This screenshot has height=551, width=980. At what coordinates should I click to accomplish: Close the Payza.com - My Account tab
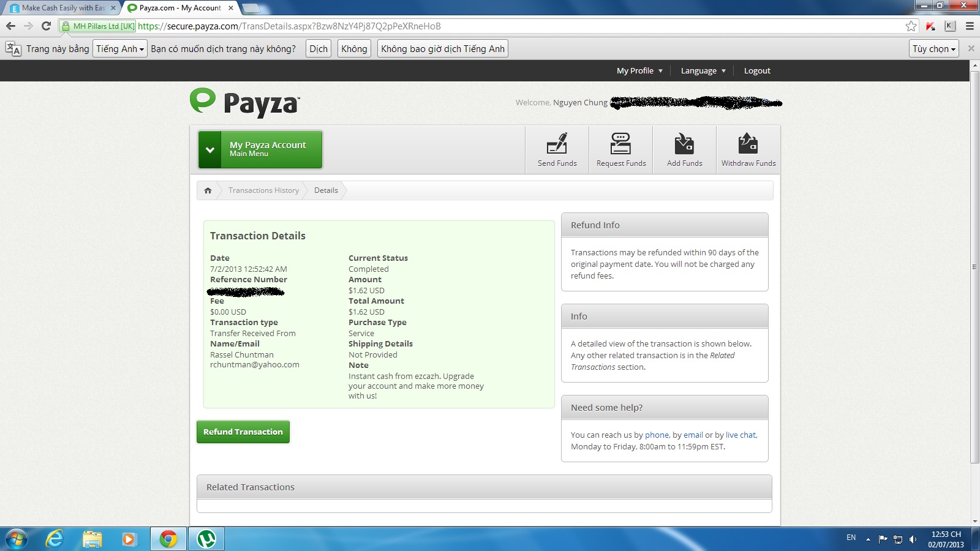231,8
